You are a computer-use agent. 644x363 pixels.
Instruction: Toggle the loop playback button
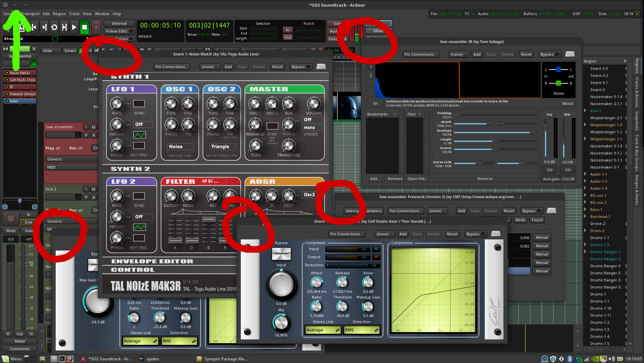(54, 27)
